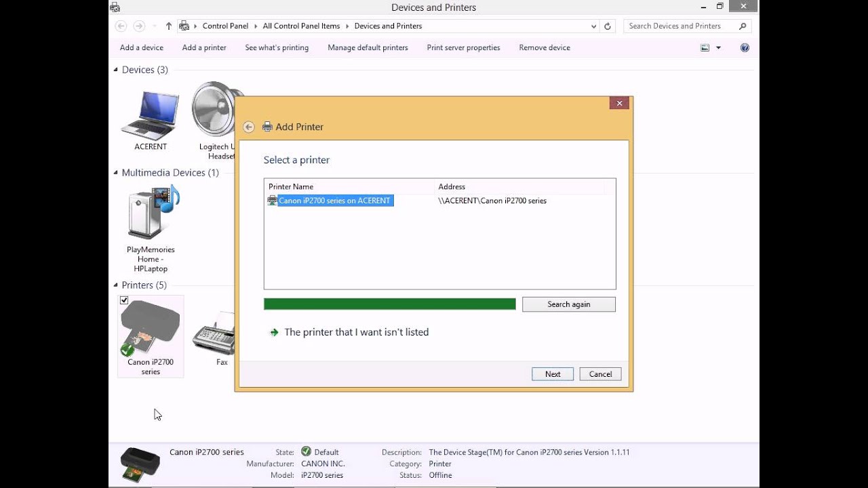This screenshot has width=868, height=488.
Task: Click the Next button
Action: (x=553, y=374)
